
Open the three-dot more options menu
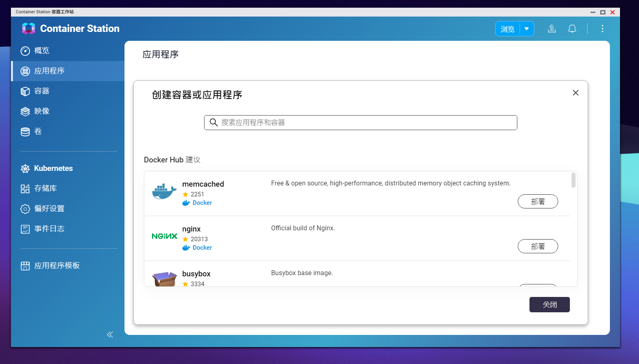pos(602,29)
